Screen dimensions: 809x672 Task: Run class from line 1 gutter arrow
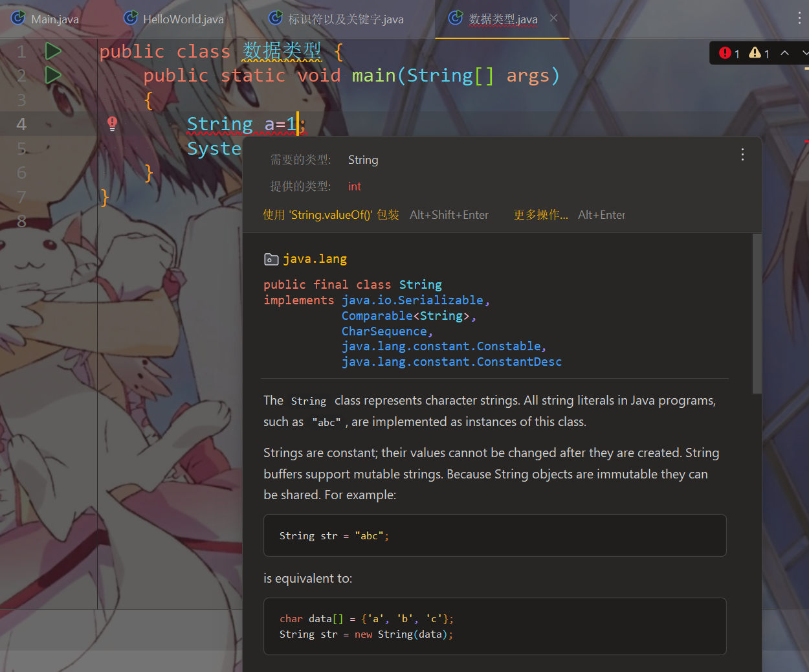[53, 51]
